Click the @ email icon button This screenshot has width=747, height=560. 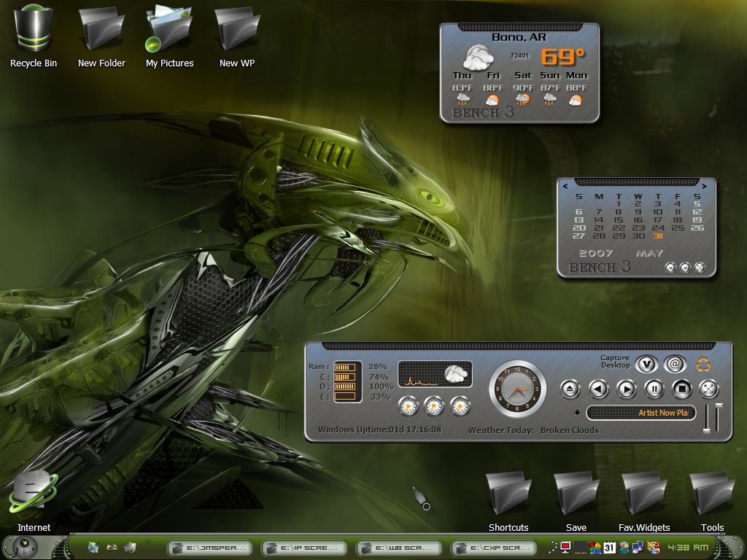pyautogui.click(x=675, y=365)
